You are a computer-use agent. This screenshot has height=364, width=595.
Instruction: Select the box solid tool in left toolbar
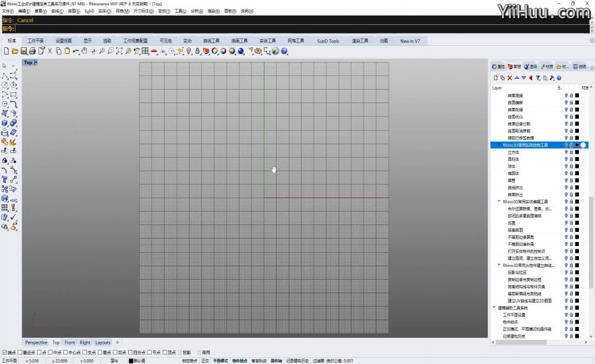5,123
